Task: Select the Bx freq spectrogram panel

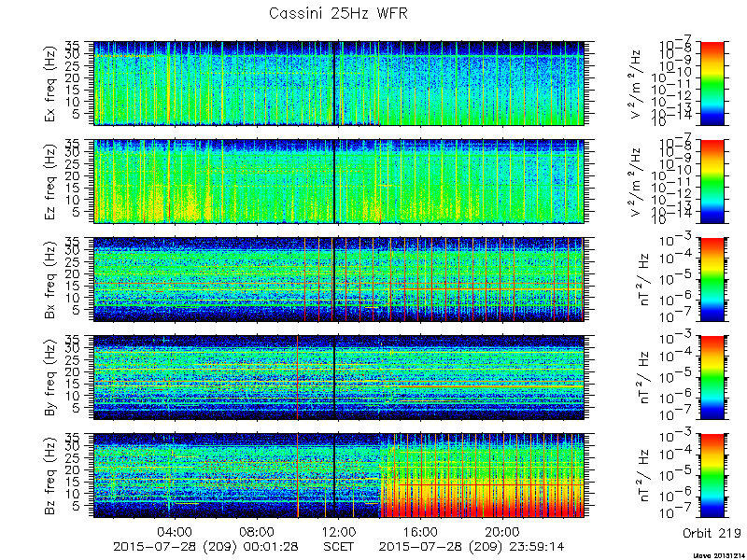Action: (339, 279)
